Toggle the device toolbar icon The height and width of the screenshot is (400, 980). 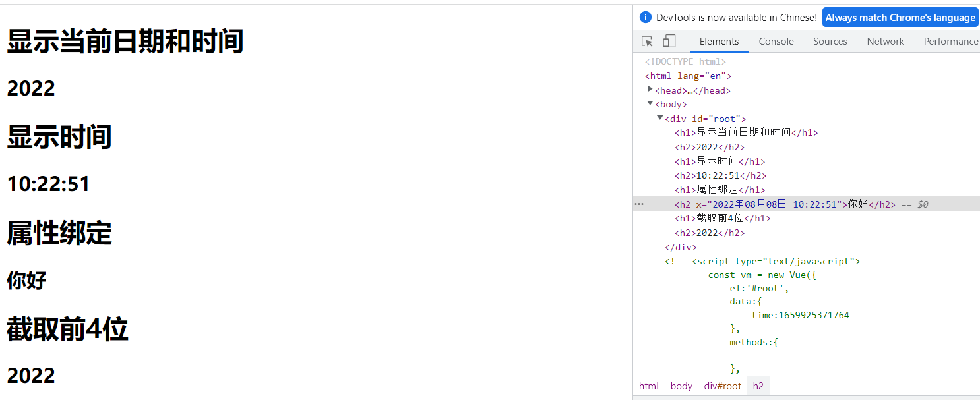[669, 42]
